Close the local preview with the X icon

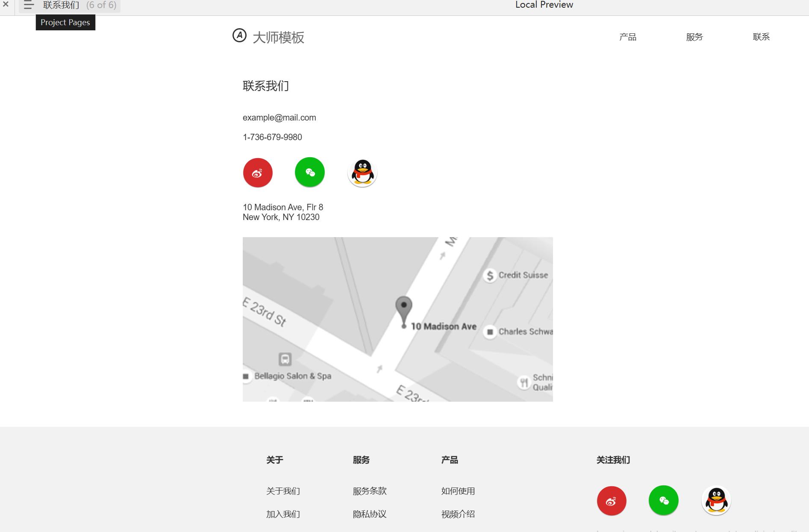point(6,5)
